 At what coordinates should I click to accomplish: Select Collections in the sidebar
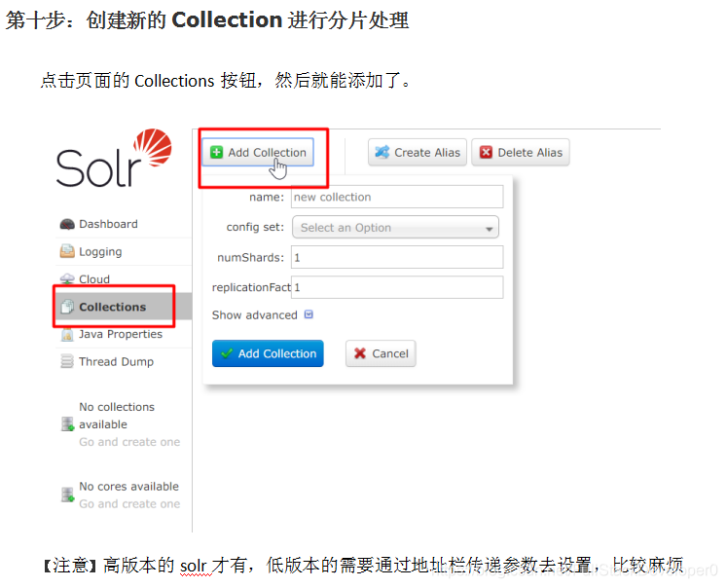pos(113,307)
